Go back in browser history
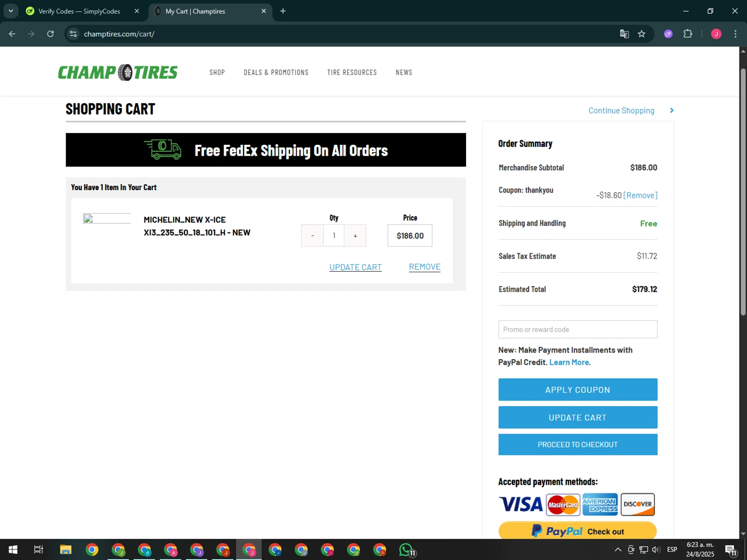 (12, 34)
